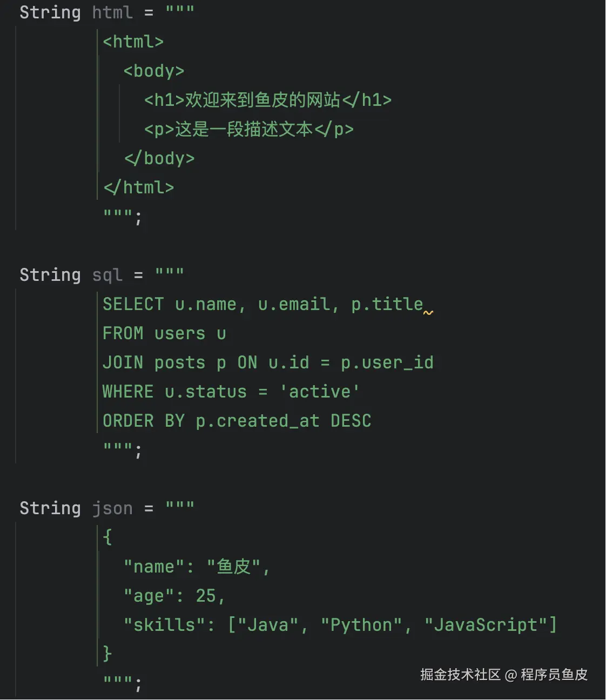
Task: Click the age value 25
Action: (x=206, y=596)
